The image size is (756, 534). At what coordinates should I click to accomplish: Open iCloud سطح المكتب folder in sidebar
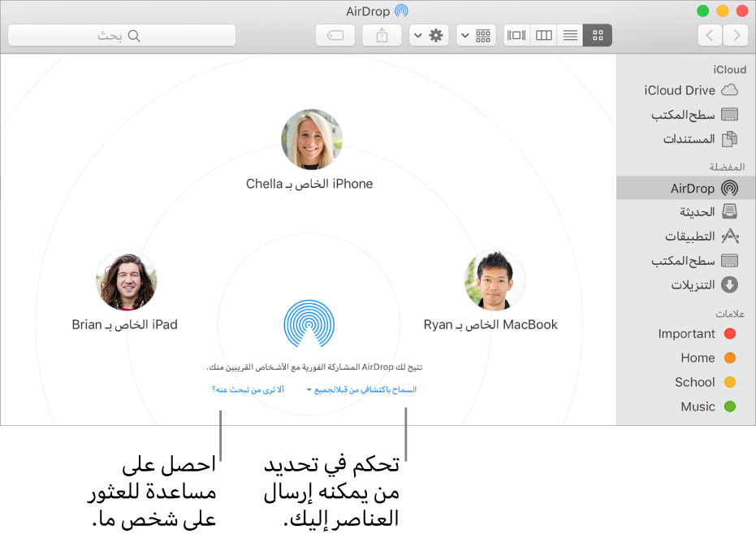pos(685,115)
